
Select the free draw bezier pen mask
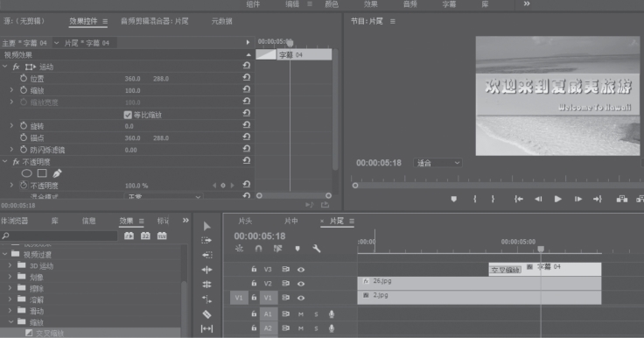(x=57, y=173)
